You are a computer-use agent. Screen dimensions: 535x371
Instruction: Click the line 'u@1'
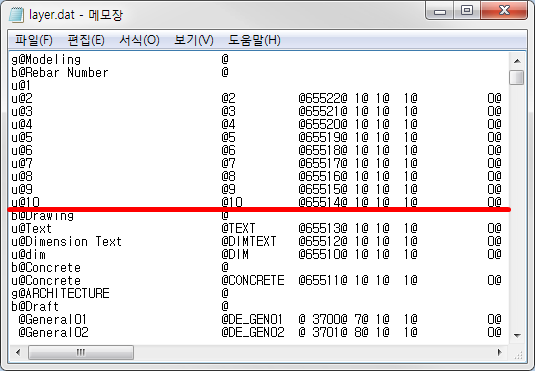pyautogui.click(x=21, y=86)
